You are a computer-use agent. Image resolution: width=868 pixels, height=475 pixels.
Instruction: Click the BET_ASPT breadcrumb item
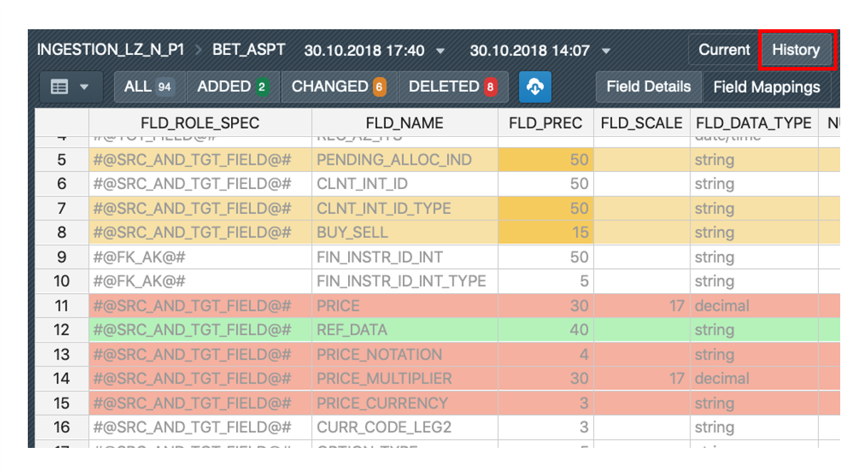tap(249, 50)
